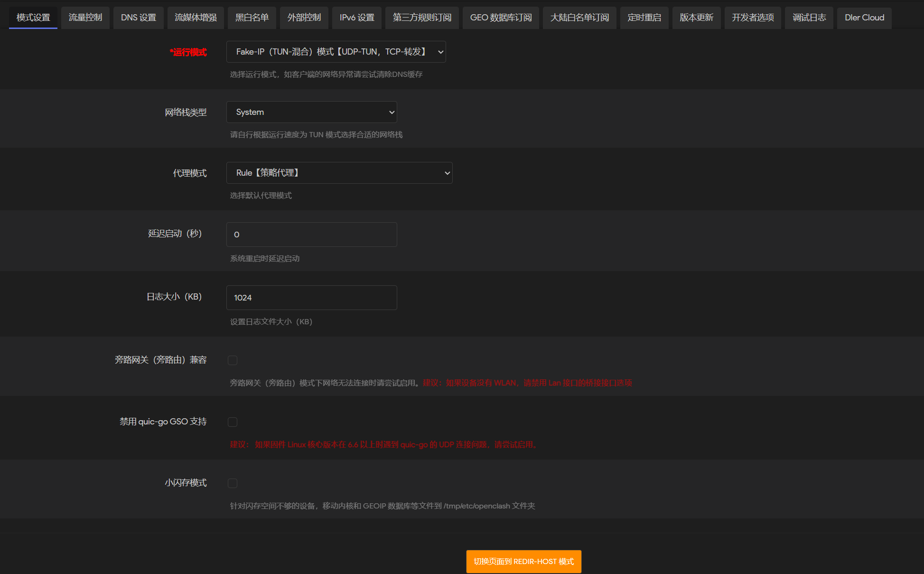Click the 日志大小（KB） input field

coord(312,298)
